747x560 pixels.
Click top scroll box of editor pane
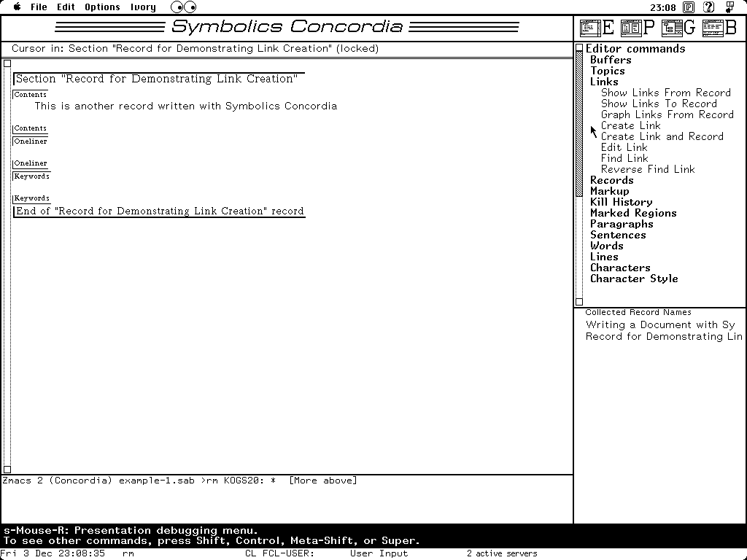tap(7, 63)
